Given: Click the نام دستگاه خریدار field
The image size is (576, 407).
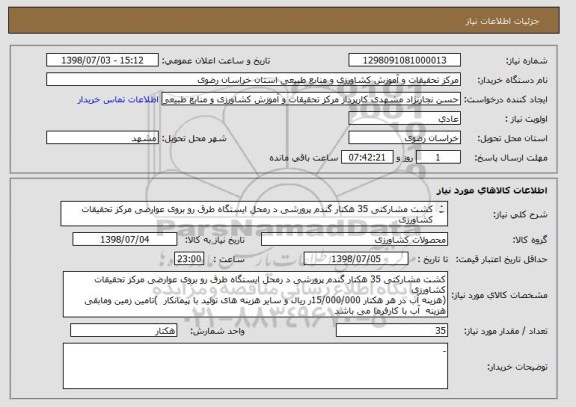Looking at the screenshot, I should click(x=253, y=80).
